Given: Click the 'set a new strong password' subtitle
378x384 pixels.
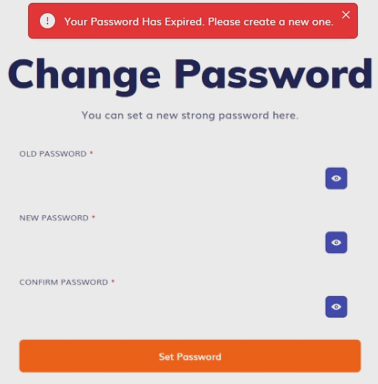Looking at the screenshot, I should pos(190,116).
